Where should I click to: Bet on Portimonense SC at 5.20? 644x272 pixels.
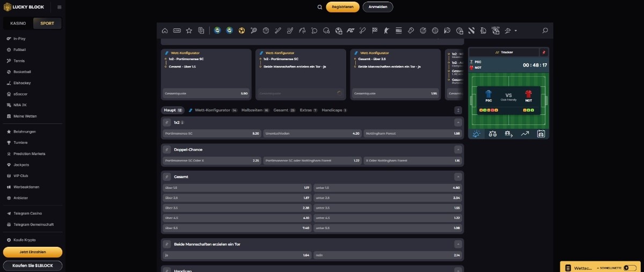(x=212, y=133)
